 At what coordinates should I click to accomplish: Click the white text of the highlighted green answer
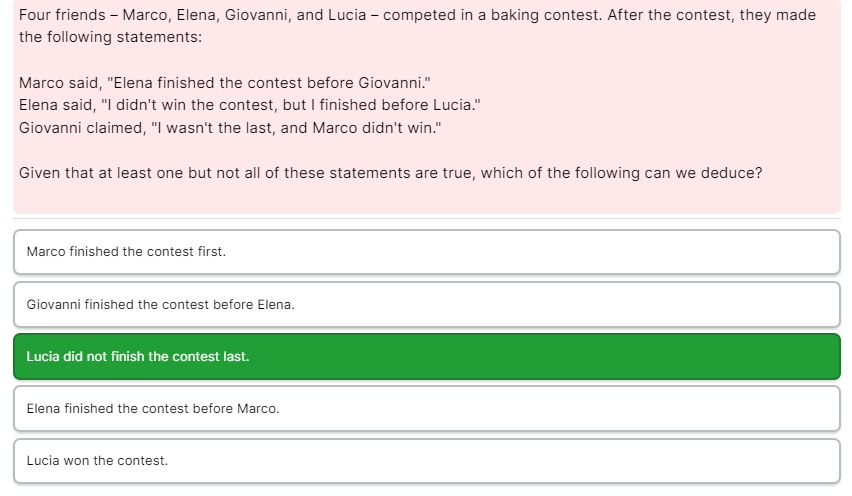[137, 356]
